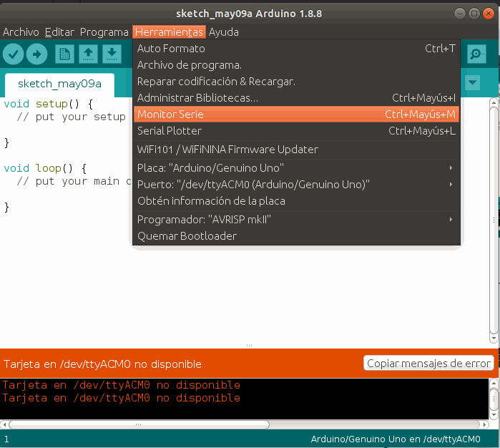The height and width of the screenshot is (448, 500).
Task: Choose Archivo de programa entry
Action: 296,65
